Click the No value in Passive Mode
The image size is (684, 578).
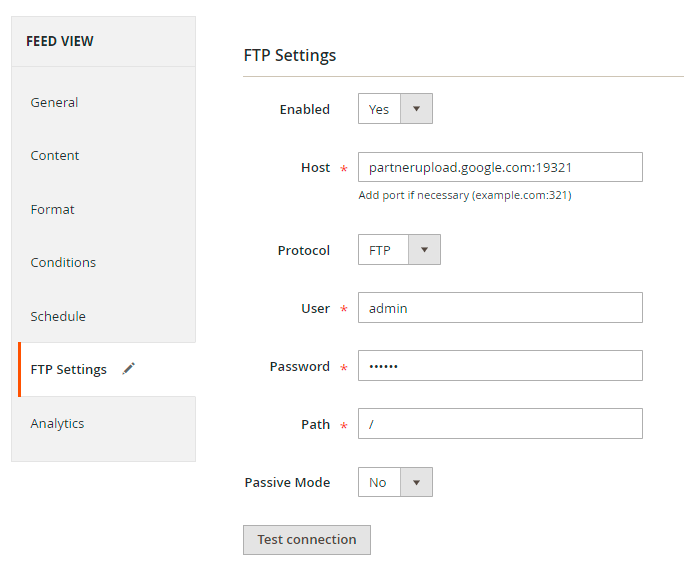point(378,482)
